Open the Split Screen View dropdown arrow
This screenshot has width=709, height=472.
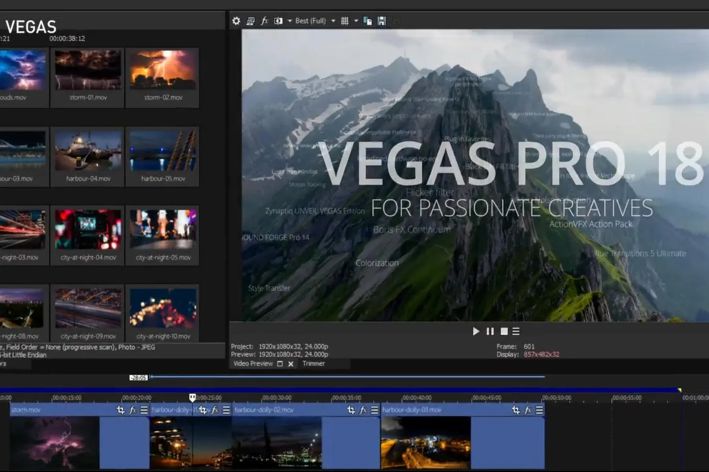point(288,20)
